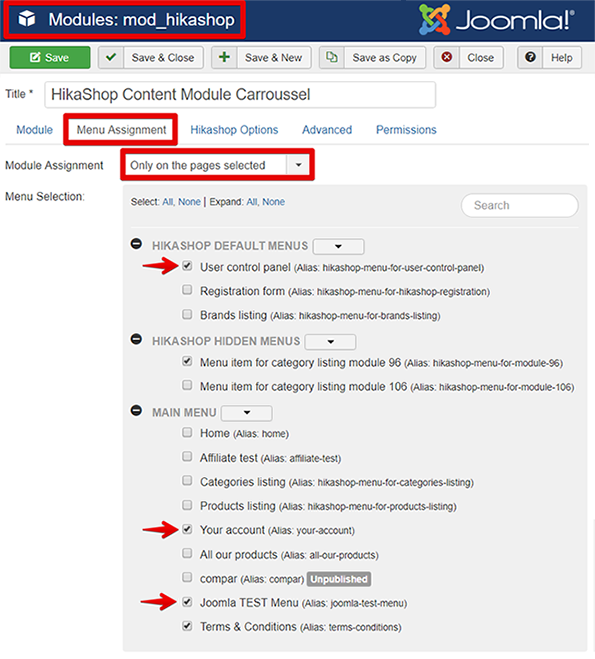Screen dimensions: 595x659
Task: Check the Affiliate test checkbox
Action: coord(187,457)
